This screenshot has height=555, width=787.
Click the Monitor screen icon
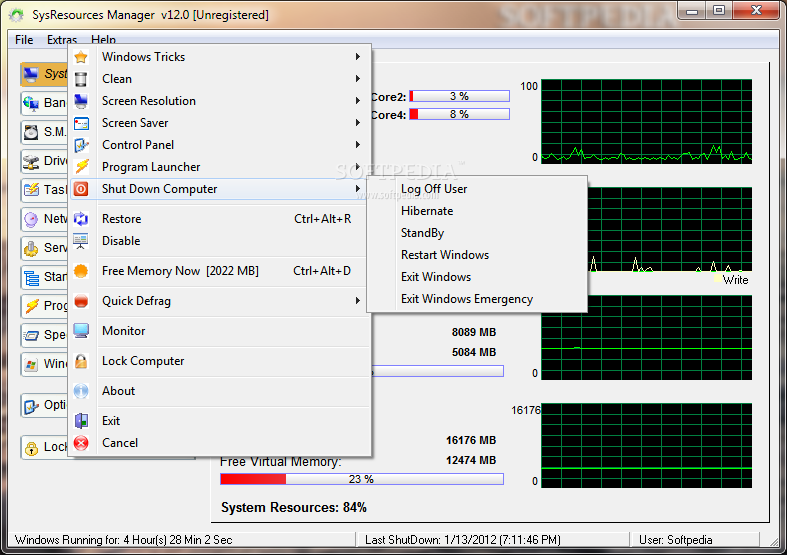point(81,331)
